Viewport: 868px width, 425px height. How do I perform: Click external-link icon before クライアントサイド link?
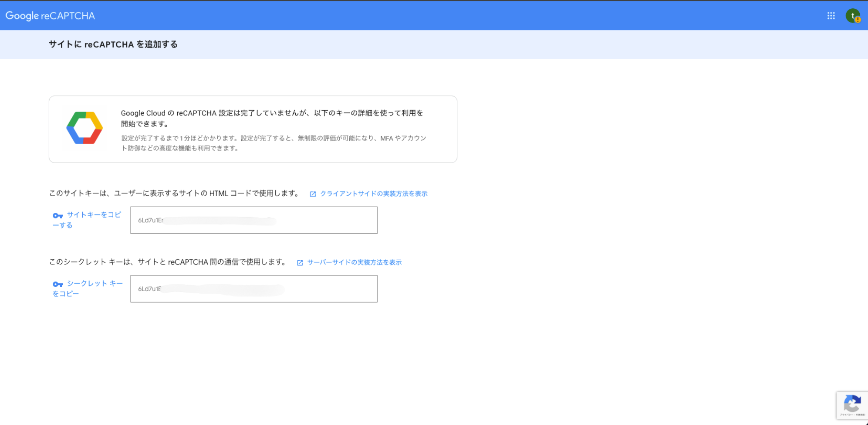pyautogui.click(x=313, y=194)
